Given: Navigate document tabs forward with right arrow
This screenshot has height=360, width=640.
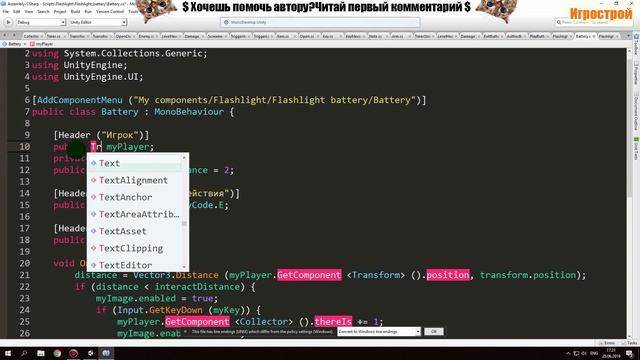Looking at the screenshot, I should pos(14,36).
